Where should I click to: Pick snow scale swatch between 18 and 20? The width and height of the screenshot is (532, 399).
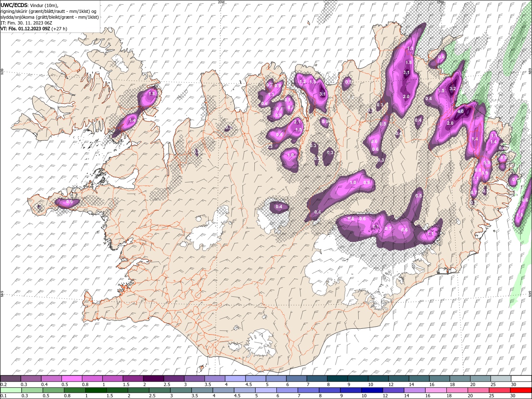point(460,379)
